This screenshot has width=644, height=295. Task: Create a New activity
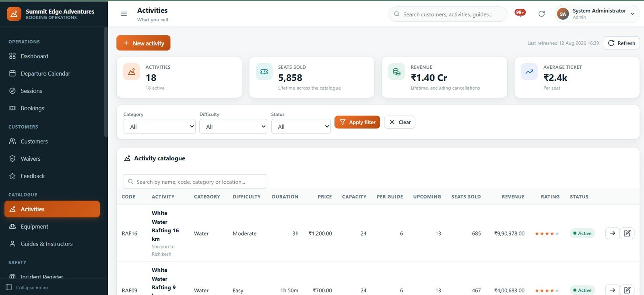(143, 43)
